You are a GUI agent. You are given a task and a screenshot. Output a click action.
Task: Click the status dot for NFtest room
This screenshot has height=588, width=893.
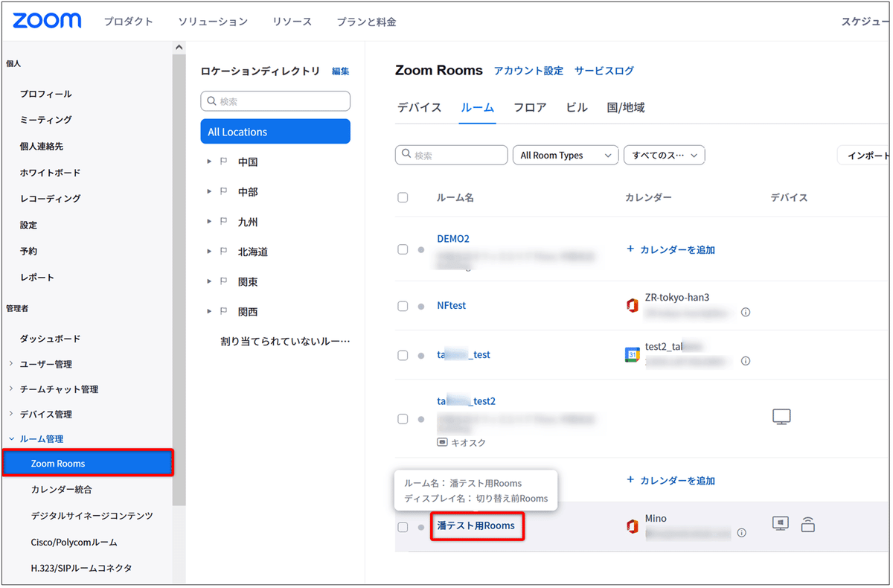pos(421,307)
